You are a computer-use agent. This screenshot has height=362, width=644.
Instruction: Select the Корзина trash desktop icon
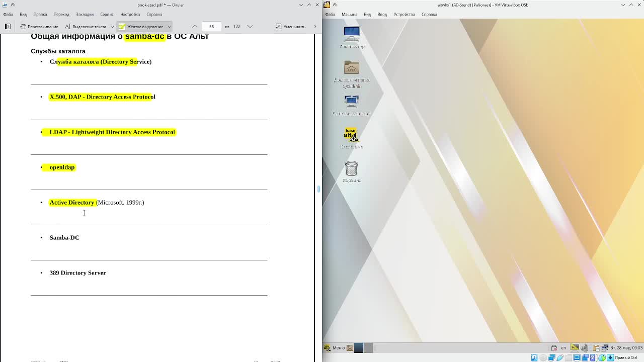coord(352,171)
